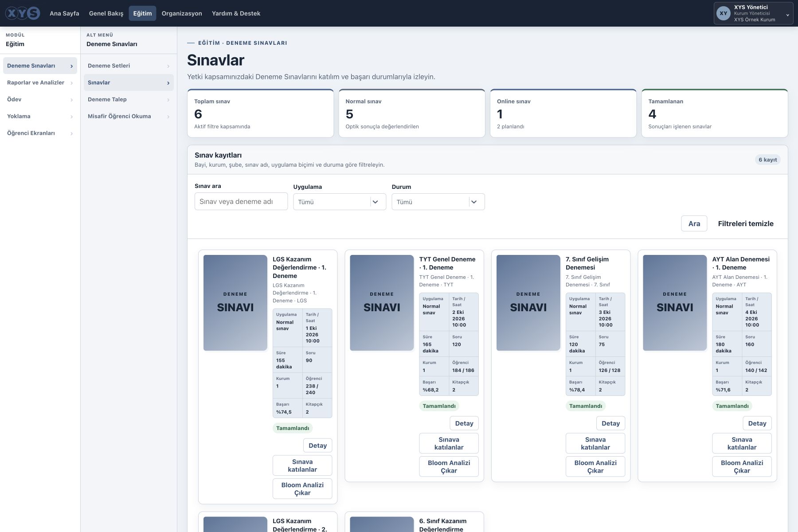Open Yardım & Destek menu
The image size is (798, 532).
(236, 13)
